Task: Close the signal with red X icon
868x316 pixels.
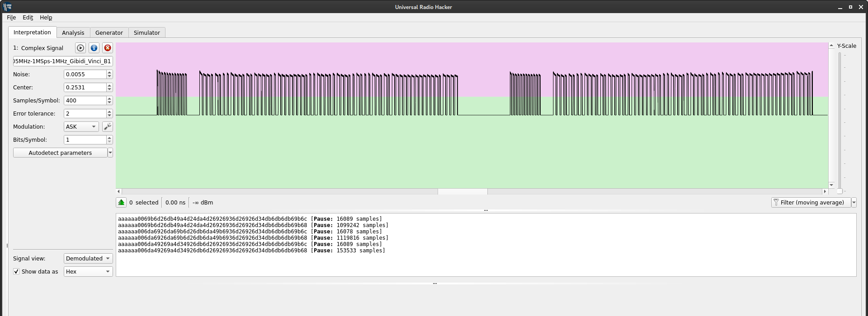Action: tap(108, 48)
